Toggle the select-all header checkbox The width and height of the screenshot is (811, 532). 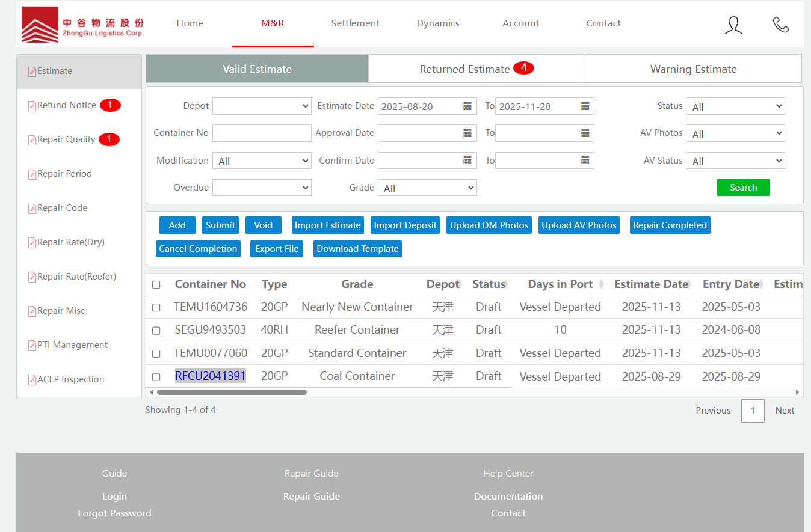click(156, 285)
